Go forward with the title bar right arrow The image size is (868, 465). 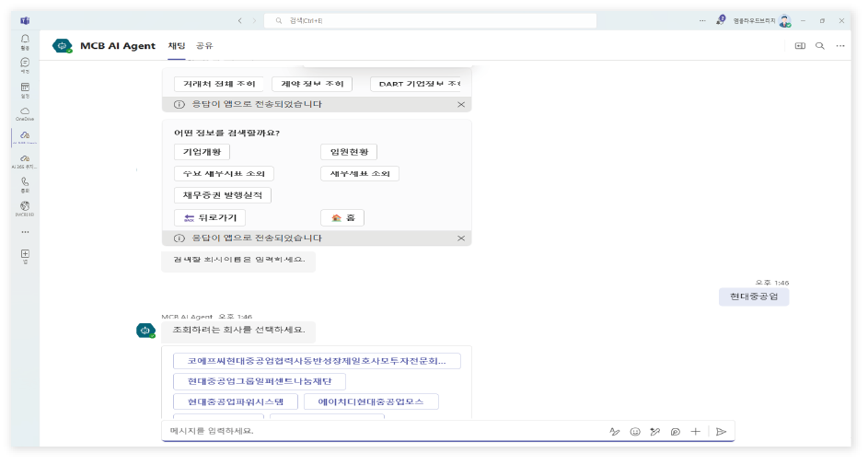coord(255,20)
